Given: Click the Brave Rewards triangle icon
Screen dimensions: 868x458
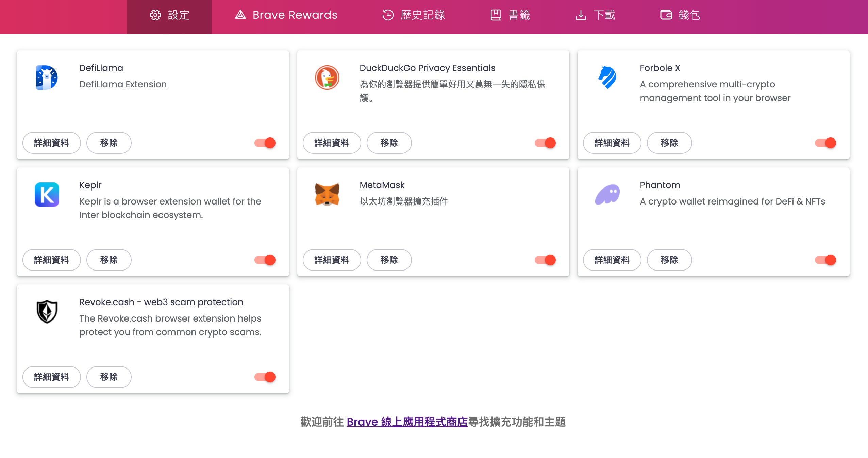Looking at the screenshot, I should (240, 15).
